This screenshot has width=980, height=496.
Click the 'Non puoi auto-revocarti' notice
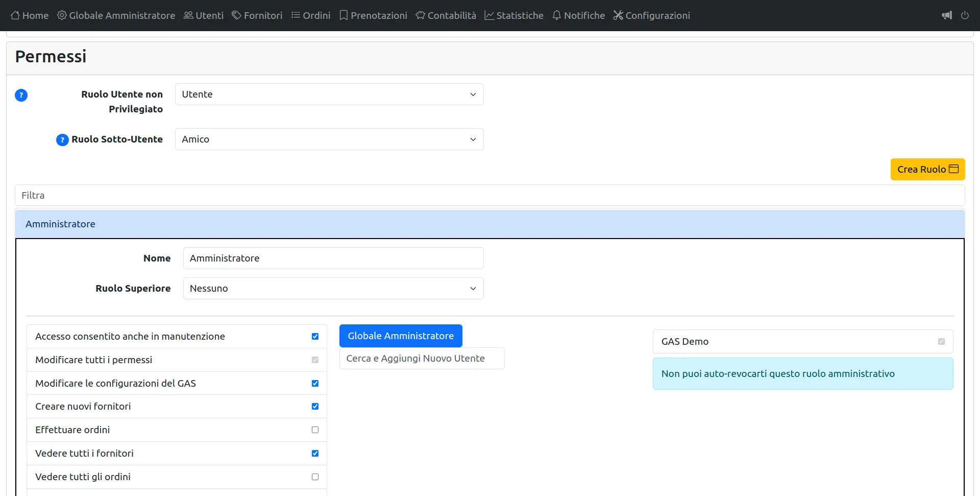(803, 374)
